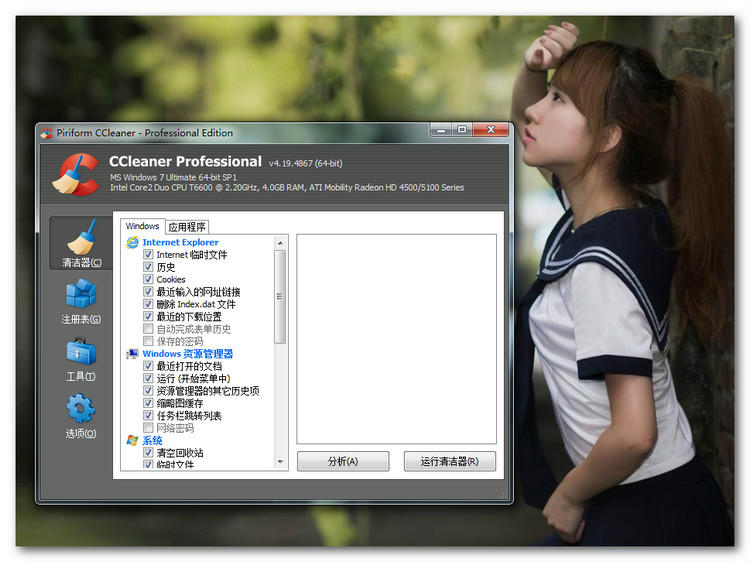750x562 pixels.
Task: Click the 分析(A) analyze button
Action: [x=343, y=462]
